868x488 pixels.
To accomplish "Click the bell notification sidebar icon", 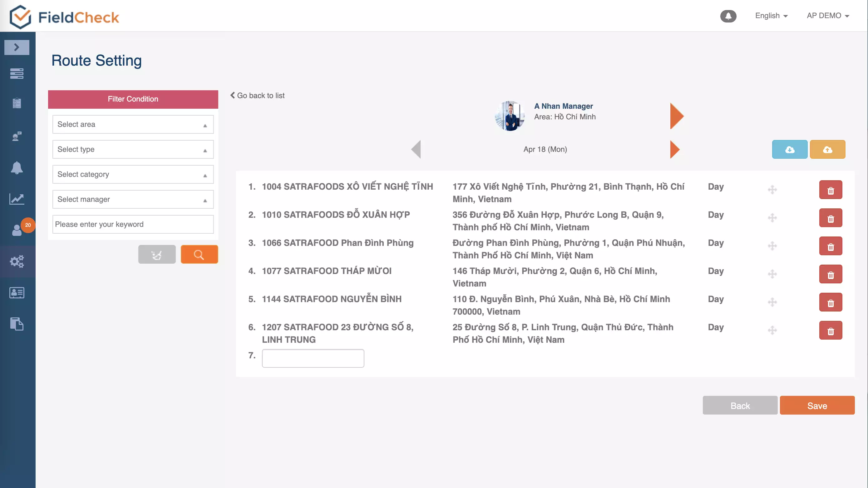I will coord(17,168).
